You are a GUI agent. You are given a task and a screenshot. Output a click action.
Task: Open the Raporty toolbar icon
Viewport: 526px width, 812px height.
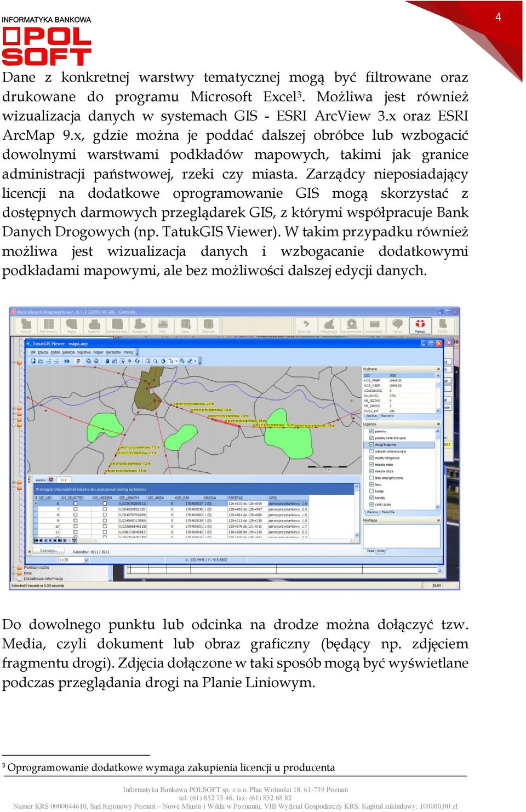[x=94, y=325]
